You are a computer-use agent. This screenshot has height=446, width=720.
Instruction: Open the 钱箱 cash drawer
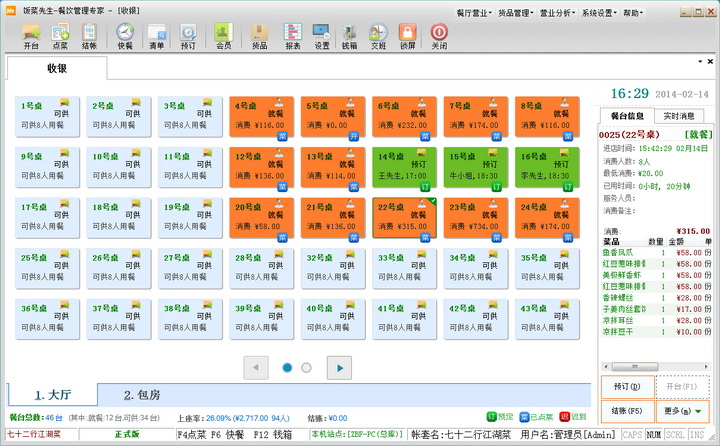(349, 36)
